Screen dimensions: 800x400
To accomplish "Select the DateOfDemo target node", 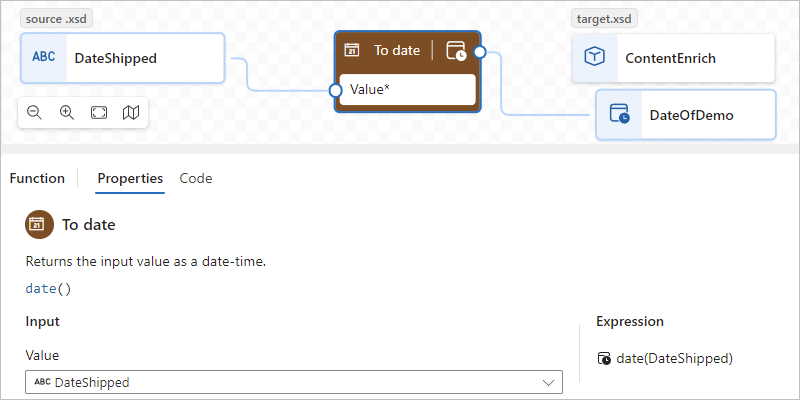I will pos(686,115).
